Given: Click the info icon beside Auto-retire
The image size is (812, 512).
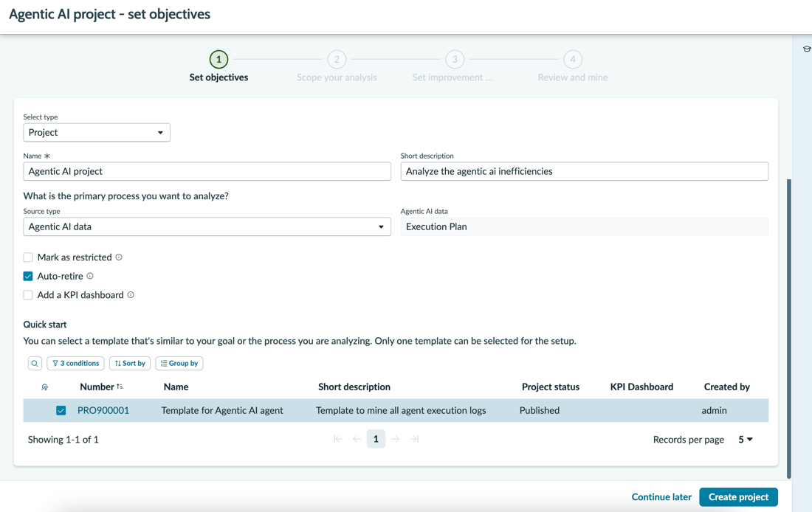Looking at the screenshot, I should click(x=90, y=276).
